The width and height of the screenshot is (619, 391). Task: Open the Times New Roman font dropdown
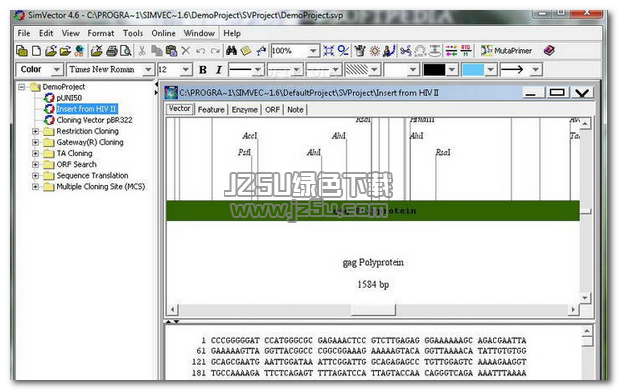[x=148, y=70]
